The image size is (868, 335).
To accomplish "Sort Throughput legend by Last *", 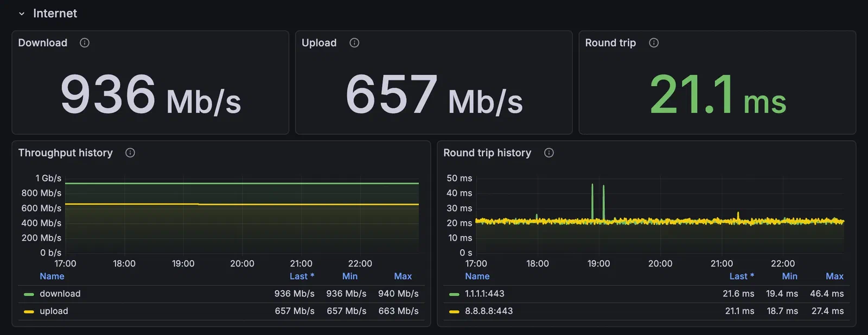I will (x=302, y=276).
